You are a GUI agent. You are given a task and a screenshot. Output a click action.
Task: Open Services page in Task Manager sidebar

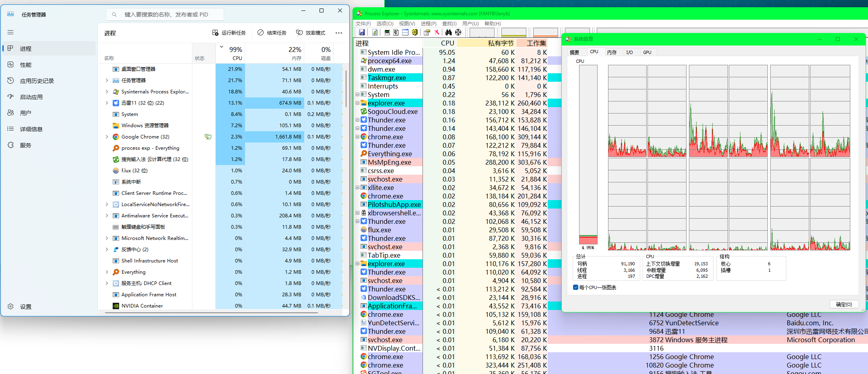49,145
